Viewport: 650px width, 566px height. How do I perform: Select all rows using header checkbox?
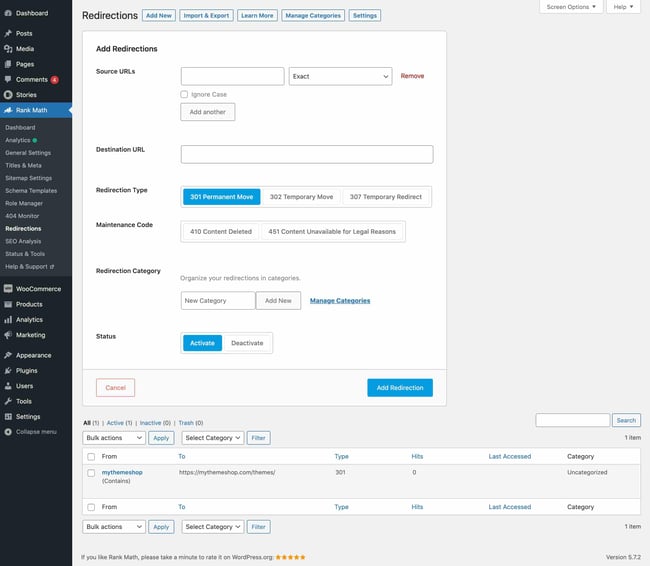(x=91, y=455)
